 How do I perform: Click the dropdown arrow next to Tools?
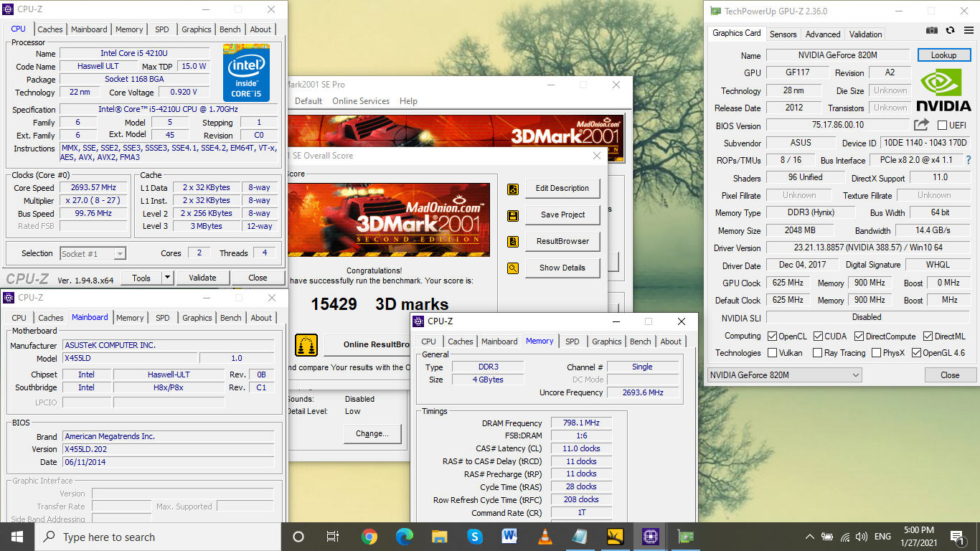tap(167, 278)
